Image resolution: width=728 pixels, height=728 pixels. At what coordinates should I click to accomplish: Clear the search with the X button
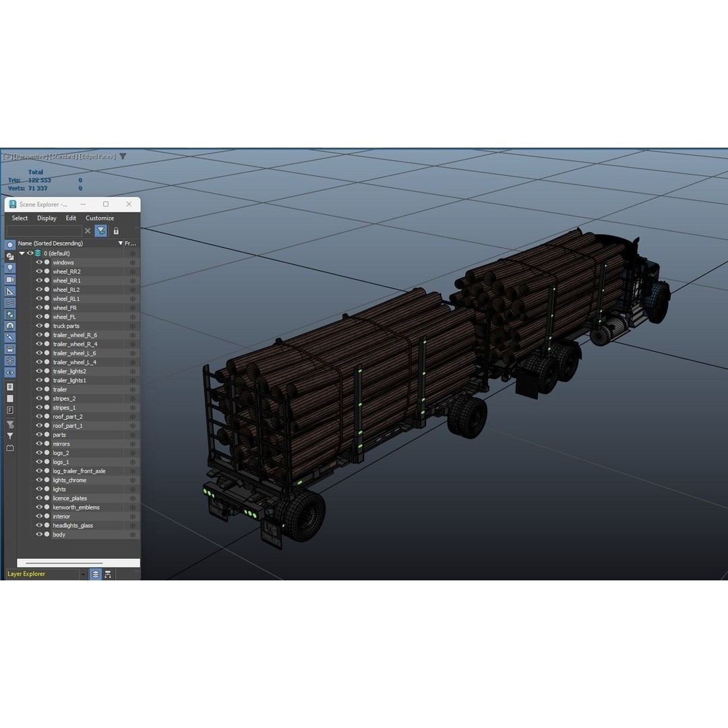click(x=88, y=231)
